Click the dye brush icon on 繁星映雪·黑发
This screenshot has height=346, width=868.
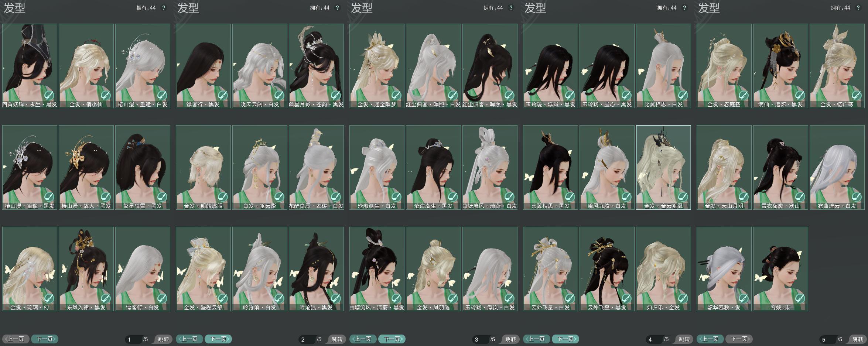[162, 197]
